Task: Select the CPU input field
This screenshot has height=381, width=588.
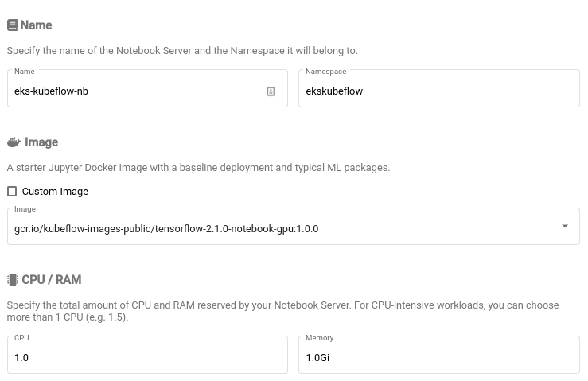Action: click(147, 358)
